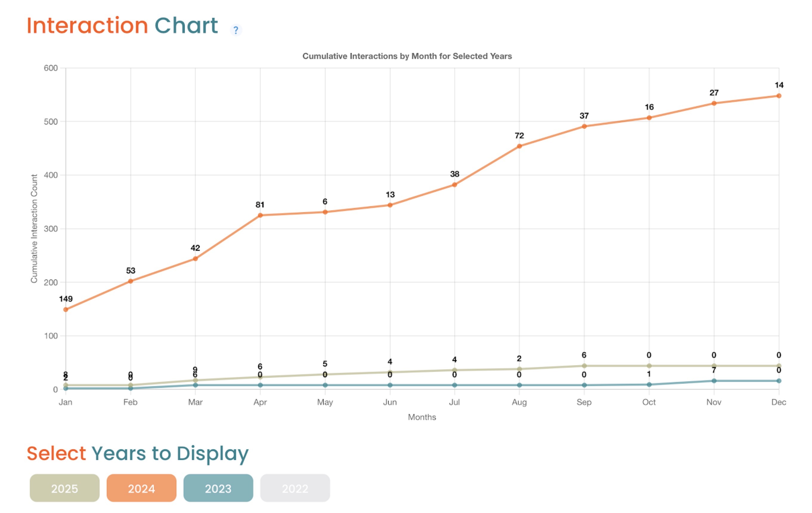Click the 2024 June point labeled 13

[390, 205]
